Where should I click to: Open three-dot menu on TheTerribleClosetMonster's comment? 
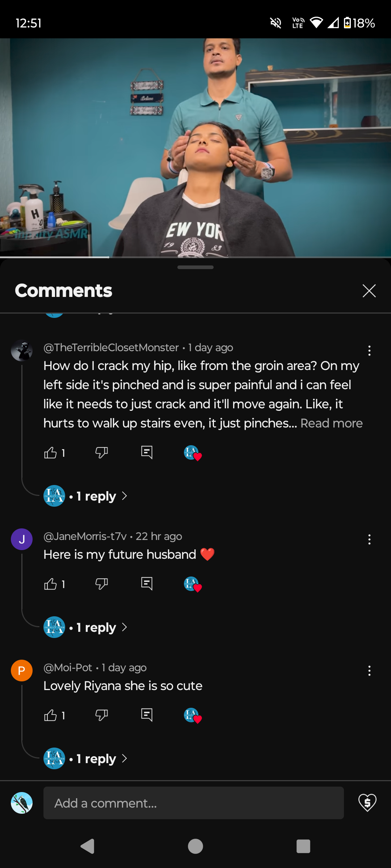tap(369, 350)
